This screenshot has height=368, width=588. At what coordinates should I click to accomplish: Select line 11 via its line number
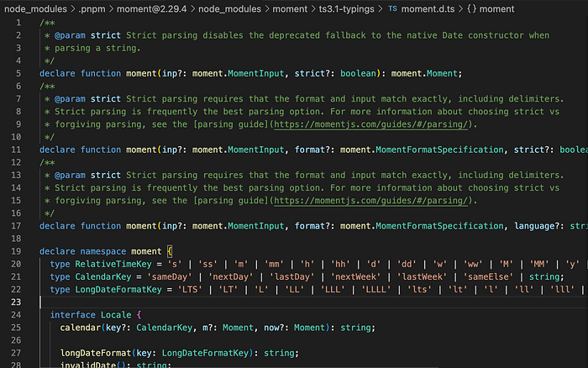pyautogui.click(x=16, y=150)
